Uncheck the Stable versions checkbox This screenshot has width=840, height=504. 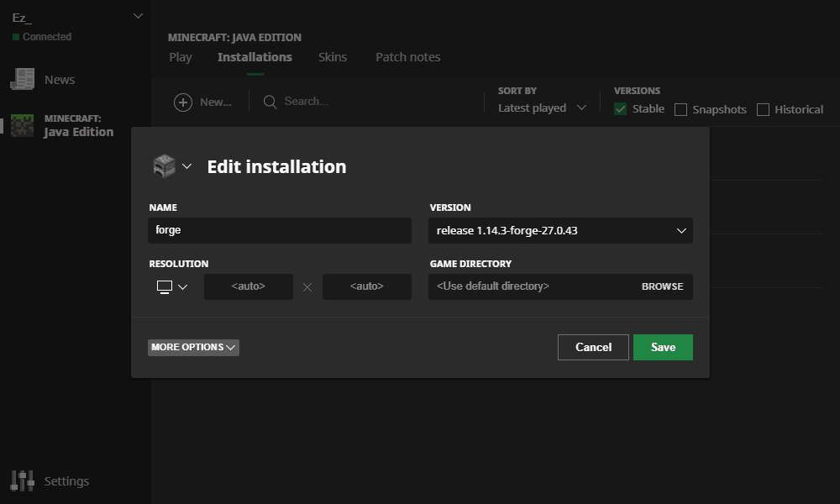point(621,109)
